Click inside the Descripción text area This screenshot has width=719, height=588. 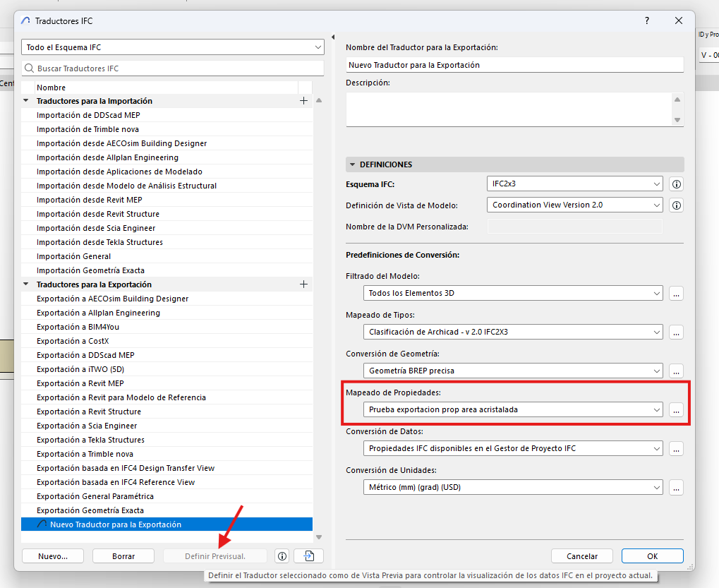point(508,109)
